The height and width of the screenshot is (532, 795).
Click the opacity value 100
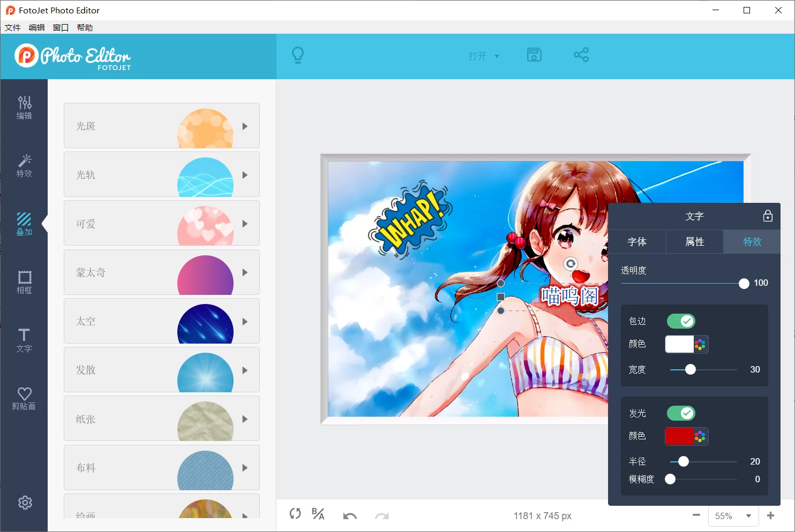click(x=761, y=283)
